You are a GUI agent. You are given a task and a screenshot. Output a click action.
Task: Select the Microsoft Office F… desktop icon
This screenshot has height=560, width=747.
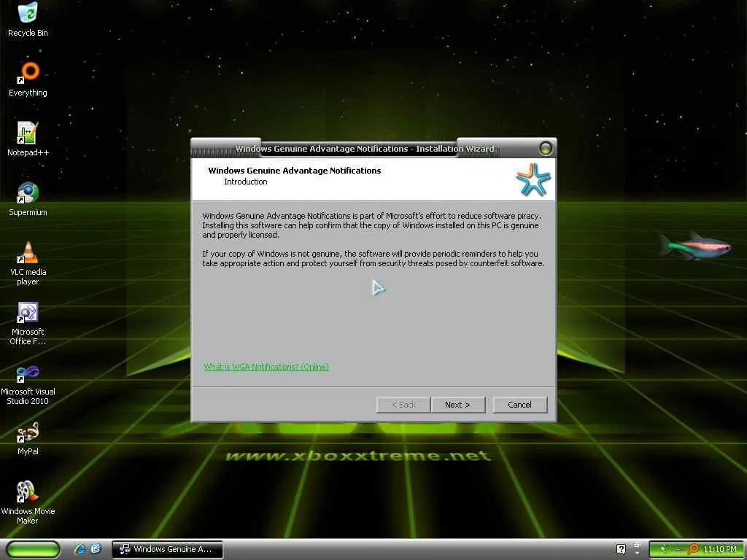[x=28, y=323]
